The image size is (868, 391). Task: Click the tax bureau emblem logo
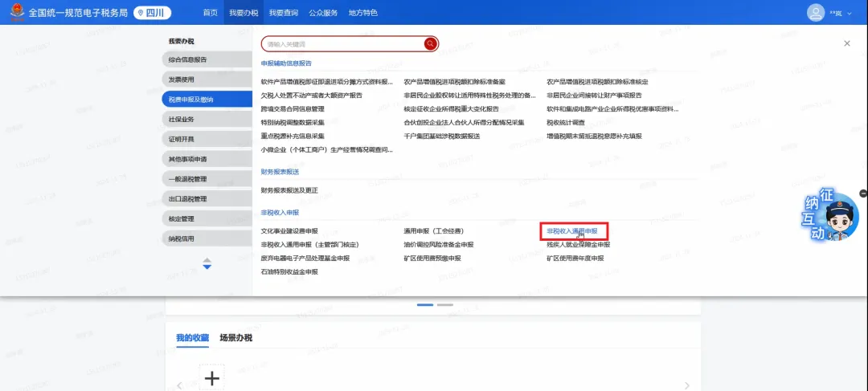(14, 12)
